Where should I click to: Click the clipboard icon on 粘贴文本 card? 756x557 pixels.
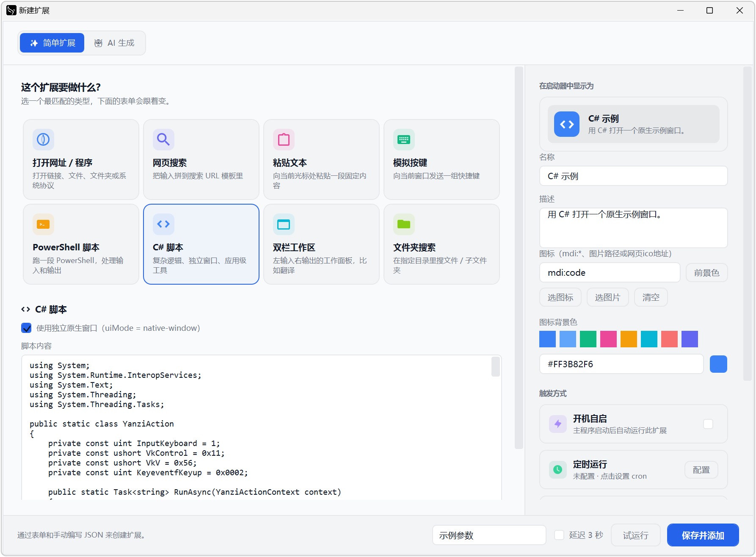(284, 139)
